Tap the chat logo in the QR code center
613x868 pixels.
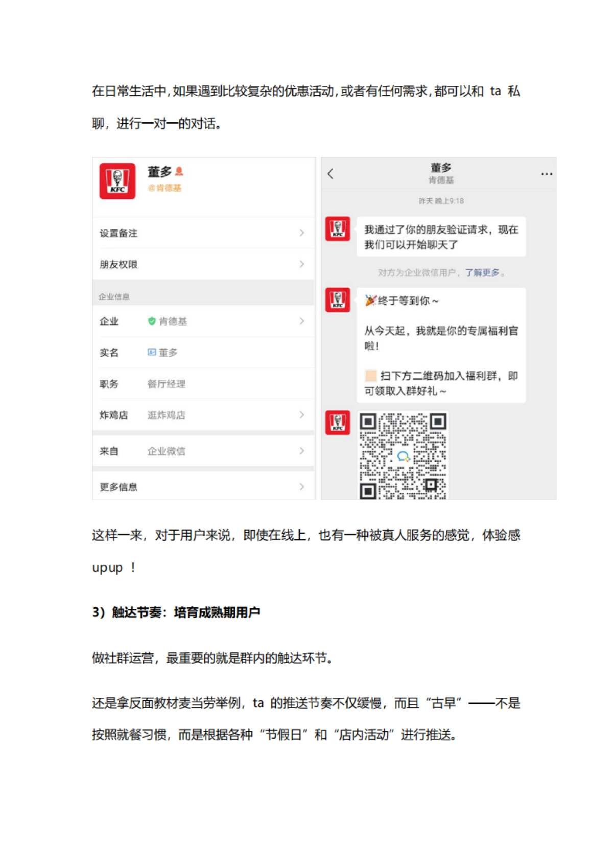coord(403,456)
